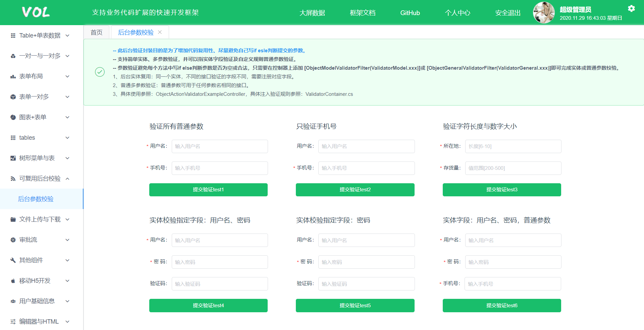Click the 其他组件 wrench icon

[13, 260]
